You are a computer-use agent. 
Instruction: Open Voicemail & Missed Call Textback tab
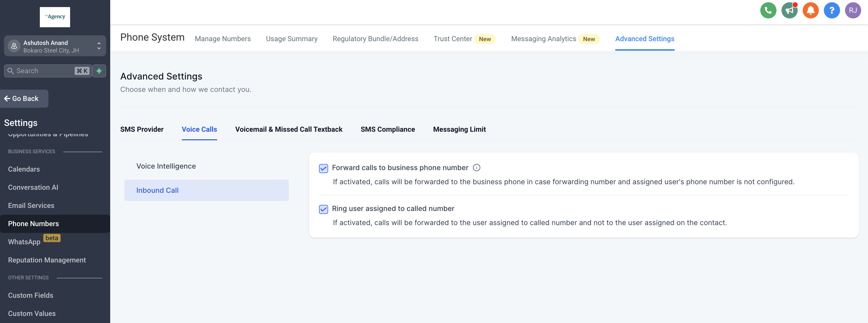pyautogui.click(x=288, y=129)
